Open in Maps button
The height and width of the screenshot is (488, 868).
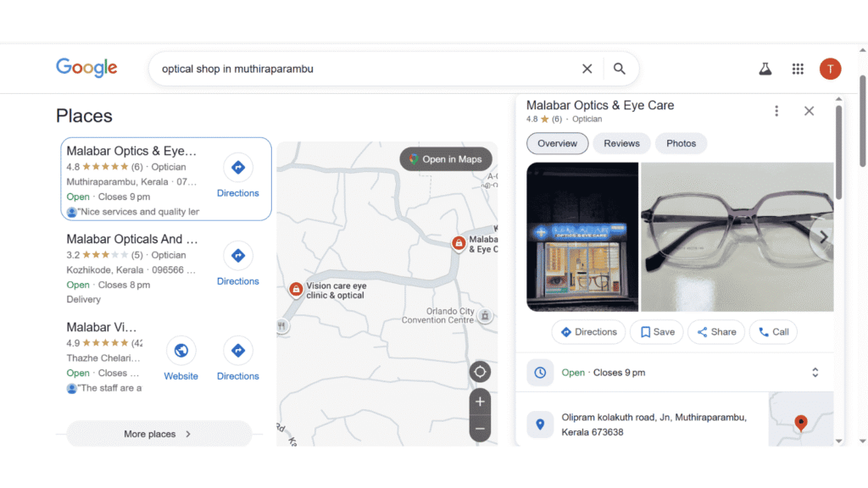tap(446, 159)
